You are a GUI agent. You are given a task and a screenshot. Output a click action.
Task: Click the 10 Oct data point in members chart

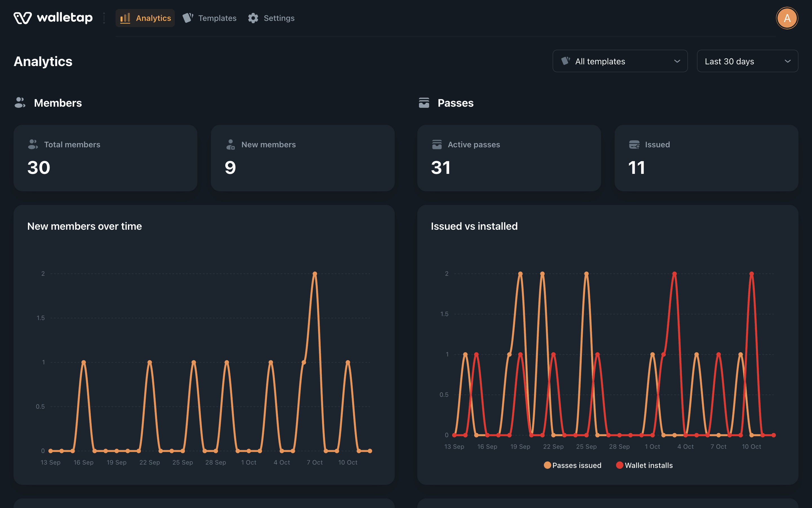click(x=348, y=362)
